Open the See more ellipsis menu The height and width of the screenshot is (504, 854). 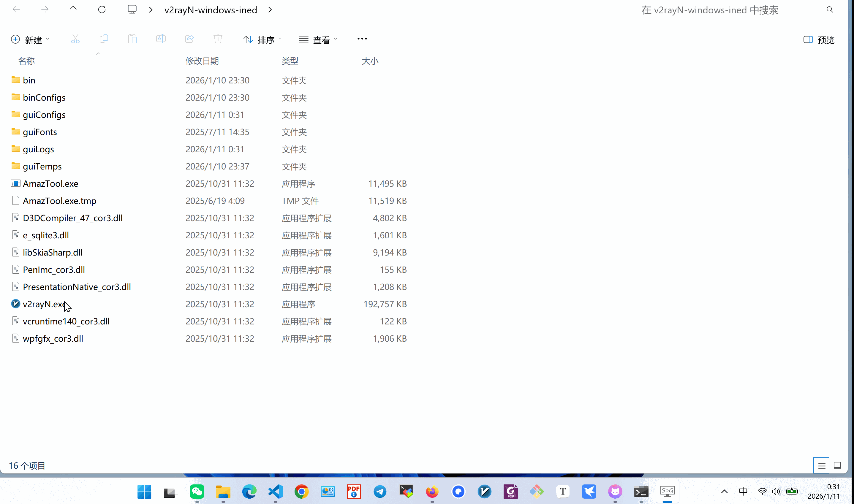pyautogui.click(x=362, y=39)
